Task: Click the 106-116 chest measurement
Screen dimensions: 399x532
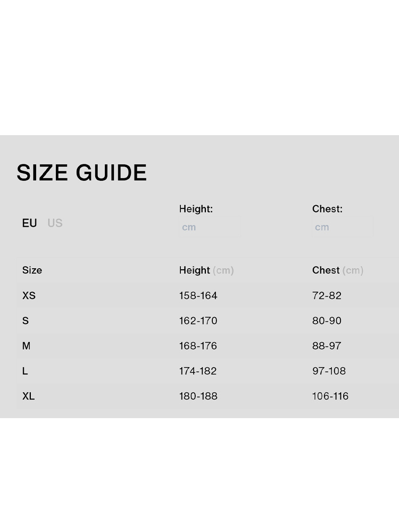Action: click(330, 396)
